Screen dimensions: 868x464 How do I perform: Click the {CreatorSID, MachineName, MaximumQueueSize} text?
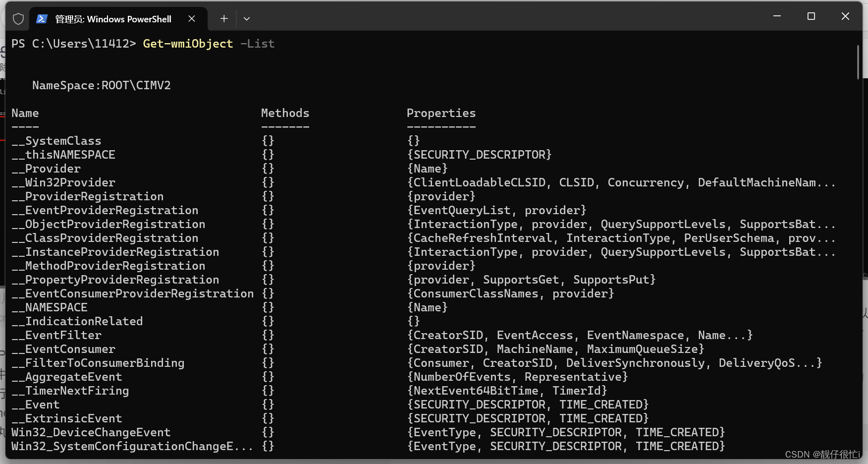(x=556, y=349)
